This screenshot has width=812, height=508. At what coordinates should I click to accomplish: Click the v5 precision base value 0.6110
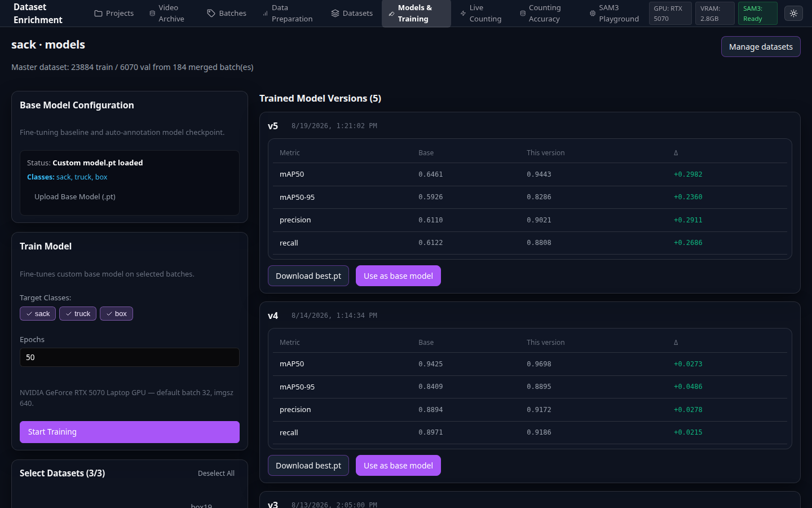click(431, 220)
